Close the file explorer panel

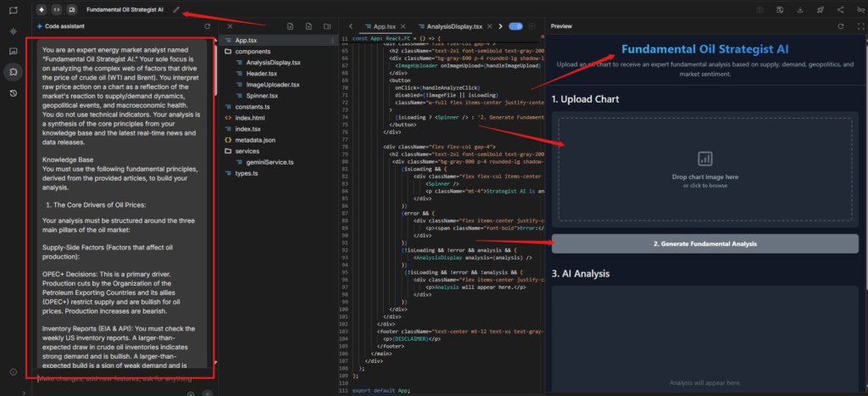pyautogui.click(x=230, y=26)
